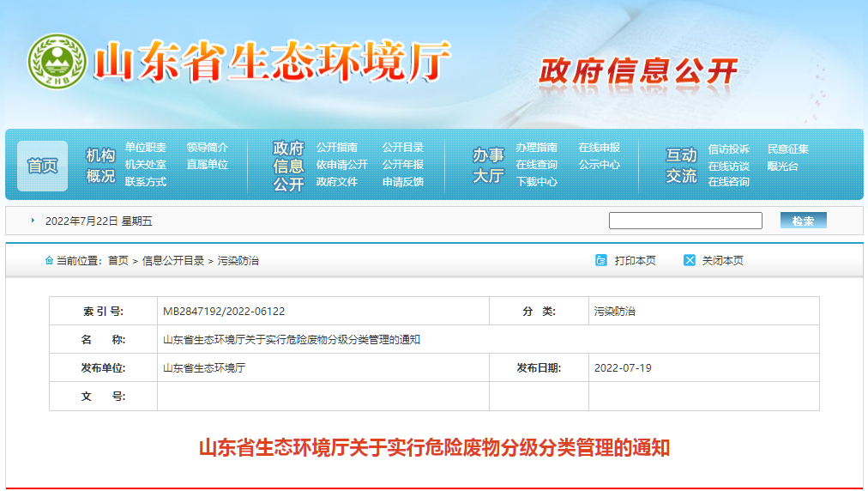The image size is (868, 491).
Task: Open the 机构概况 menu section
Action: pyautogui.click(x=100, y=165)
